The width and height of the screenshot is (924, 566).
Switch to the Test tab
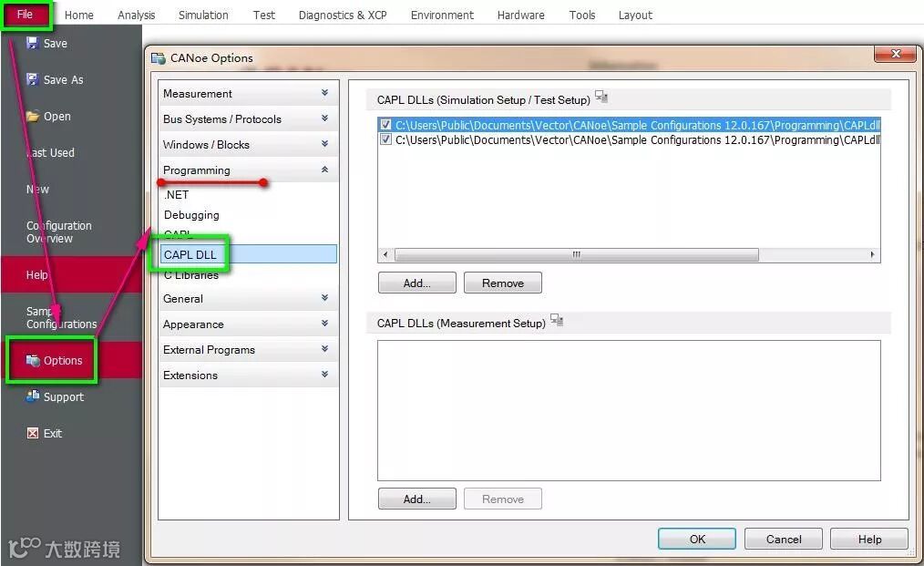point(264,15)
